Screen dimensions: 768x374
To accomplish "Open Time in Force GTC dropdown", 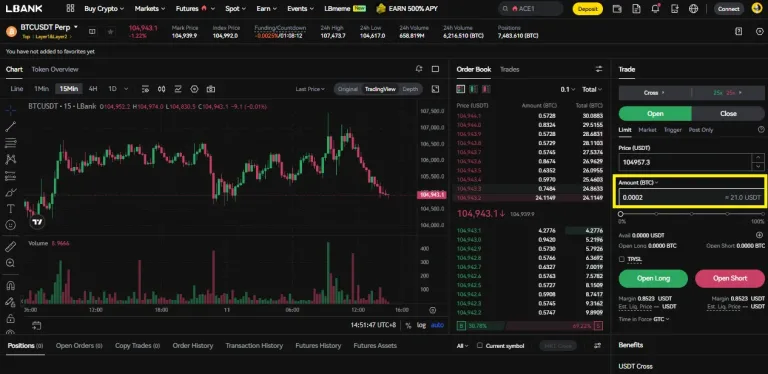I will tap(661, 319).
